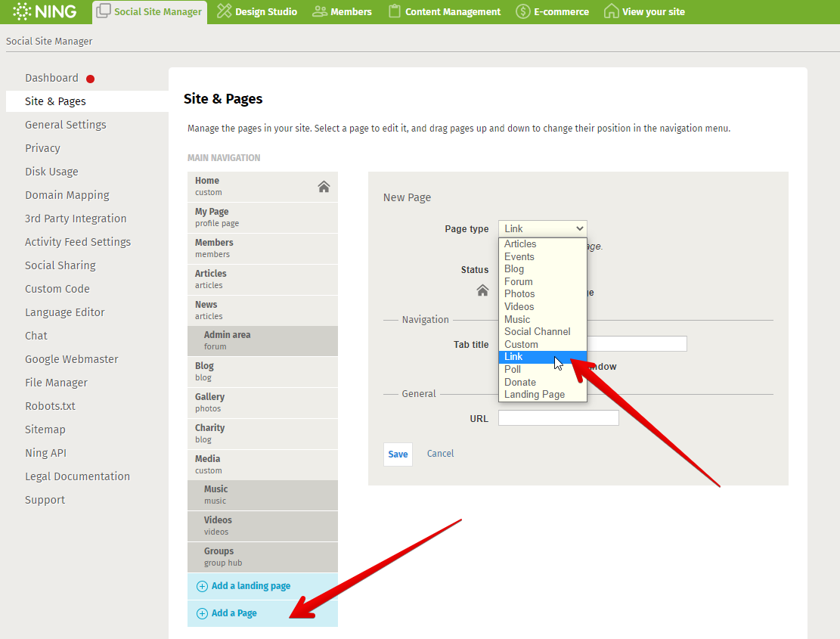Expand the Page type dropdown
The height and width of the screenshot is (639, 840).
pyautogui.click(x=542, y=228)
